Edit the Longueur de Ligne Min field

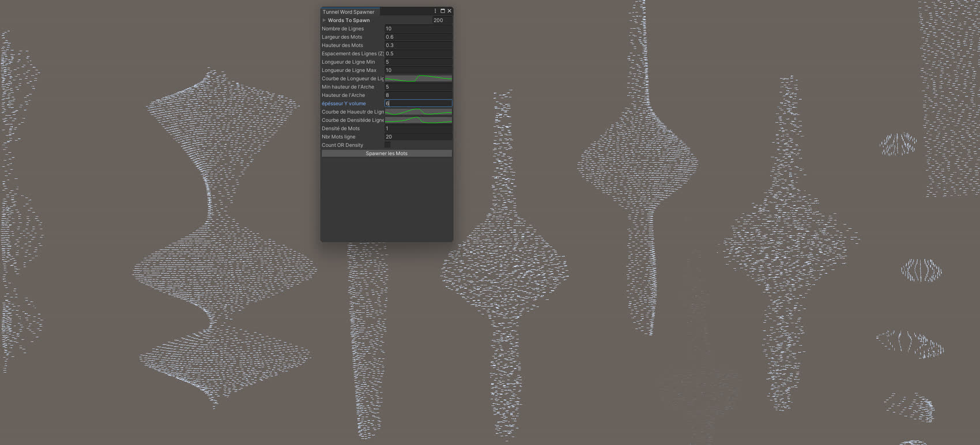pos(419,62)
